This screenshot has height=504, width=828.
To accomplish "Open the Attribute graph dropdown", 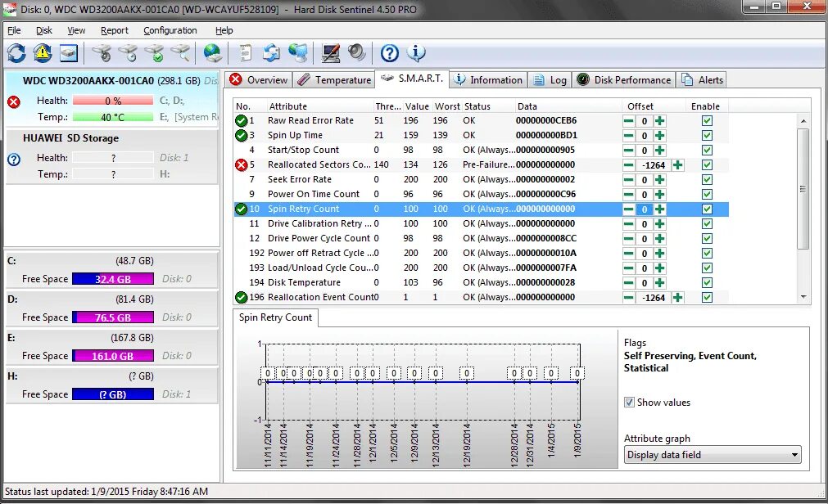I will (x=713, y=455).
